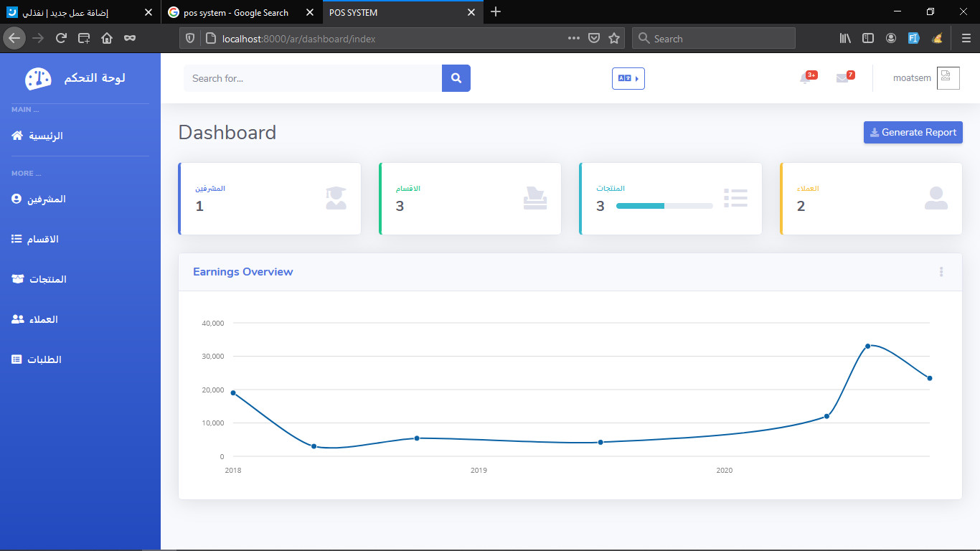Click the magnifier search button

click(x=456, y=78)
